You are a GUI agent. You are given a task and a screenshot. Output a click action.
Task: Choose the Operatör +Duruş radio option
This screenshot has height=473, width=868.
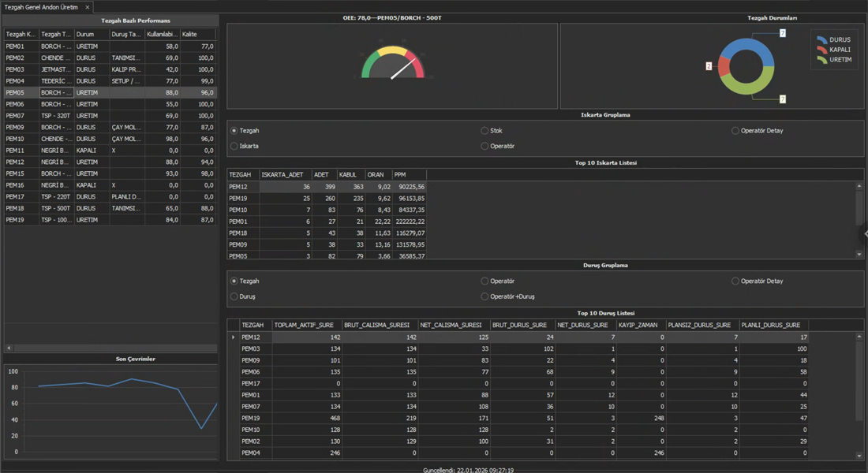pyautogui.click(x=485, y=296)
